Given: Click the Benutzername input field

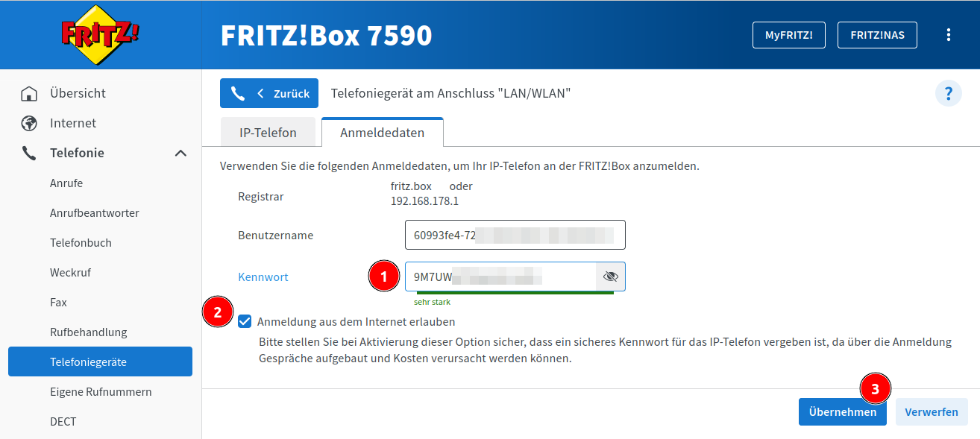Looking at the screenshot, I should click(515, 236).
